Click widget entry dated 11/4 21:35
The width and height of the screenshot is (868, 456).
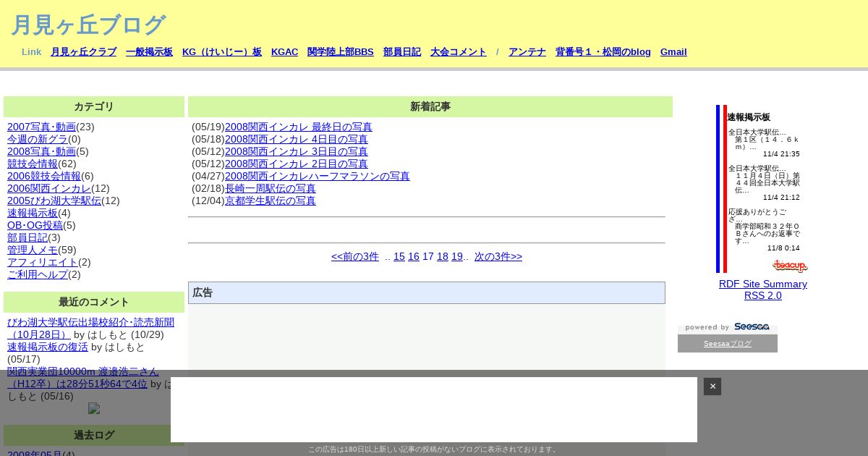[x=764, y=143]
